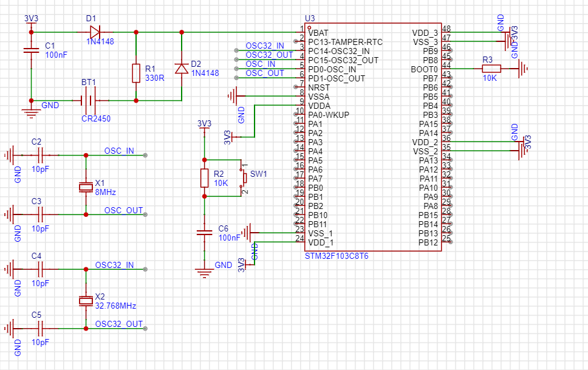Click the CR2450 battery value text

tap(96, 118)
